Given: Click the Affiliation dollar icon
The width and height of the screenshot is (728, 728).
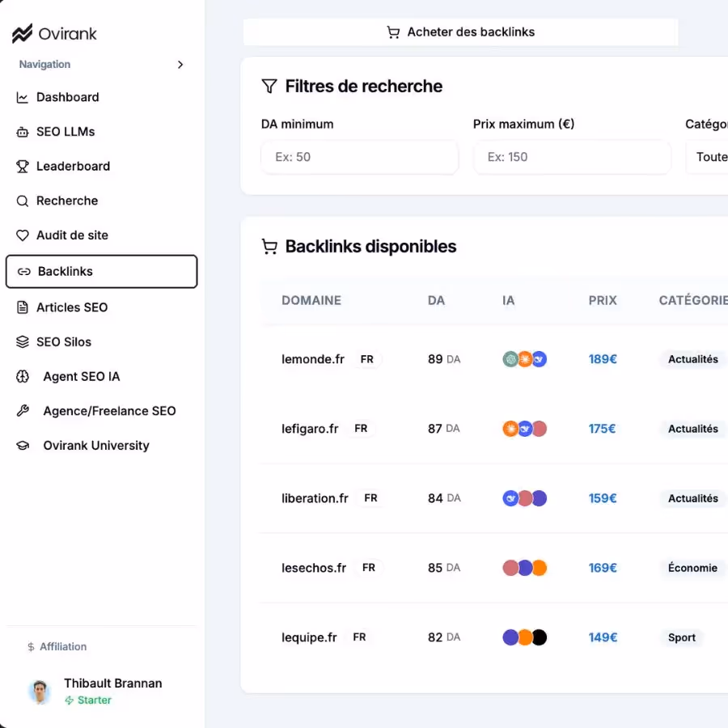Looking at the screenshot, I should (x=31, y=647).
